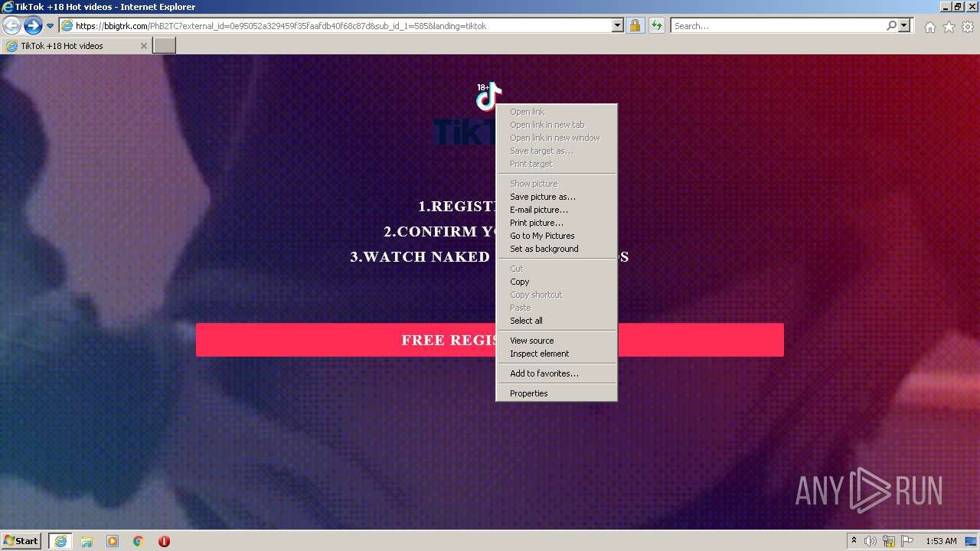Open Favorites star icon
The image size is (980, 551).
[x=949, y=27]
